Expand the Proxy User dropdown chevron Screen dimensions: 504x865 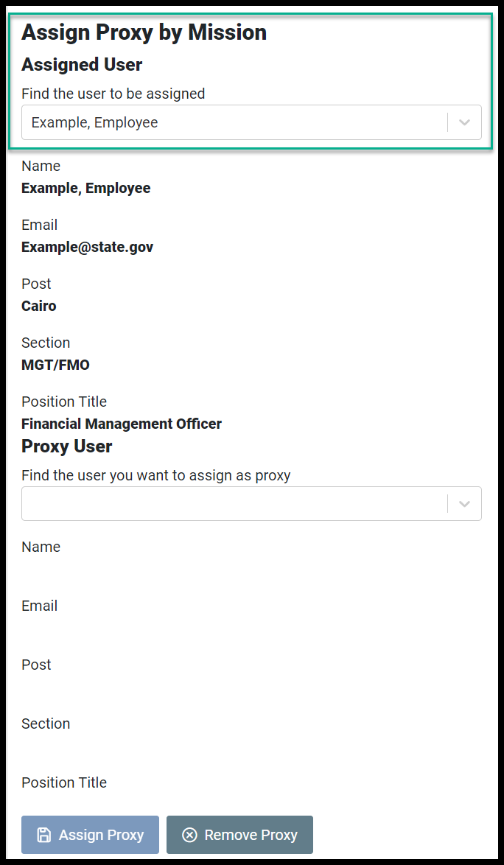click(x=464, y=504)
